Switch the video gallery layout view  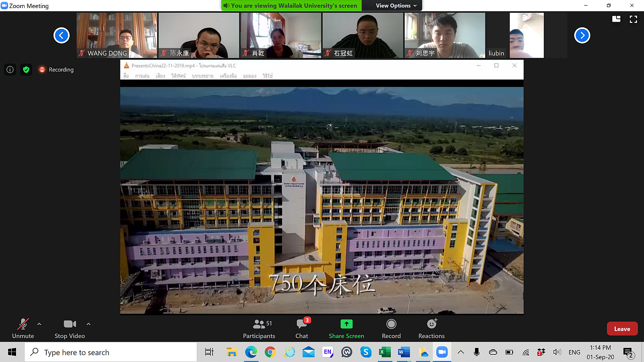[x=616, y=19]
